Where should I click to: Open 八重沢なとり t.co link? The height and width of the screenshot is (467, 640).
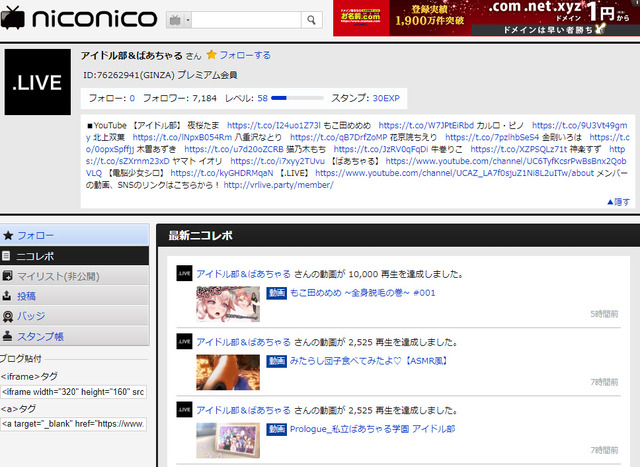point(338,137)
